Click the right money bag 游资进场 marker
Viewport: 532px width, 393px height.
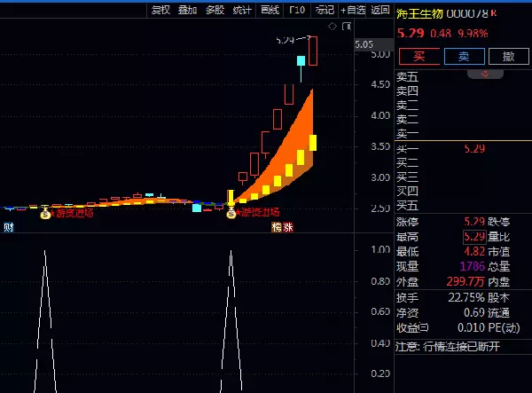[x=231, y=212]
